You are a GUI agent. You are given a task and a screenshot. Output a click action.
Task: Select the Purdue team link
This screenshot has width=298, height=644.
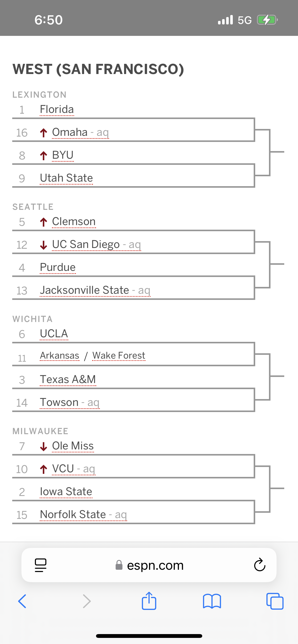58,267
